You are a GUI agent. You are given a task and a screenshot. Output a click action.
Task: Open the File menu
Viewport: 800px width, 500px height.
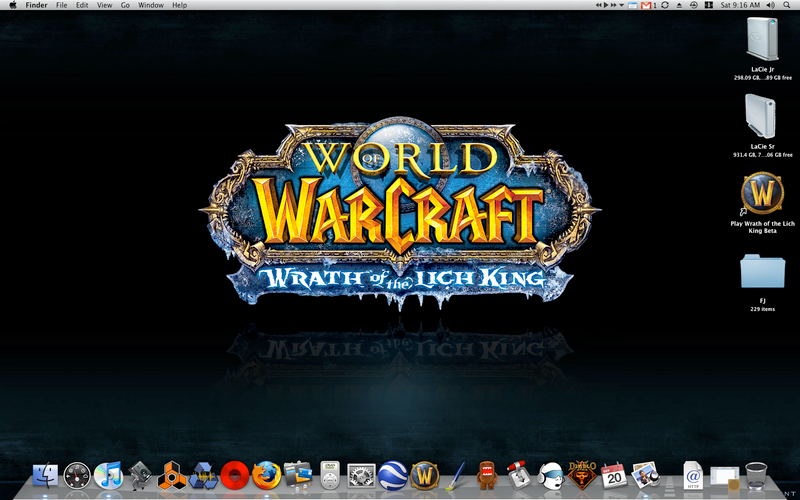pyautogui.click(x=62, y=6)
